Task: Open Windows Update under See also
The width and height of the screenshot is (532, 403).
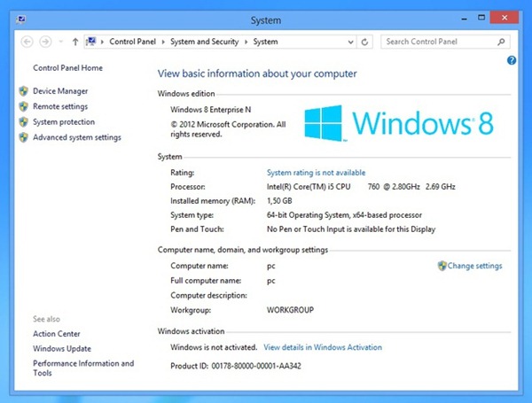Action: [62, 349]
